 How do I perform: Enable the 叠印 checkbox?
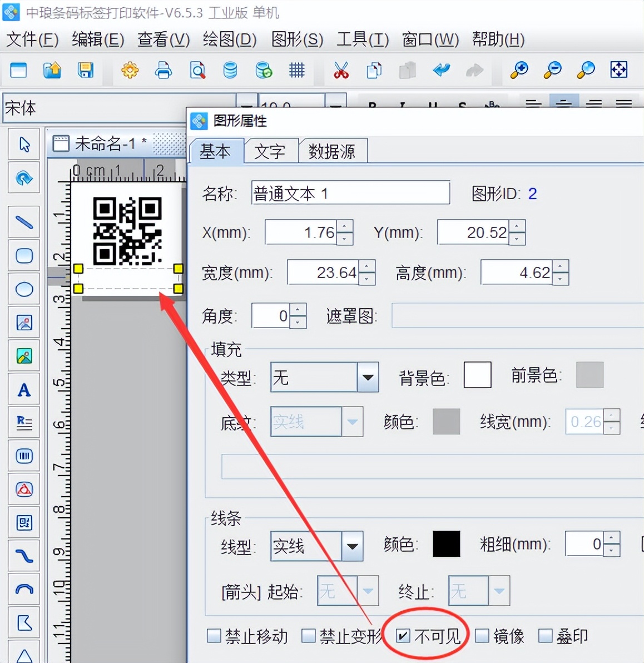coord(545,636)
